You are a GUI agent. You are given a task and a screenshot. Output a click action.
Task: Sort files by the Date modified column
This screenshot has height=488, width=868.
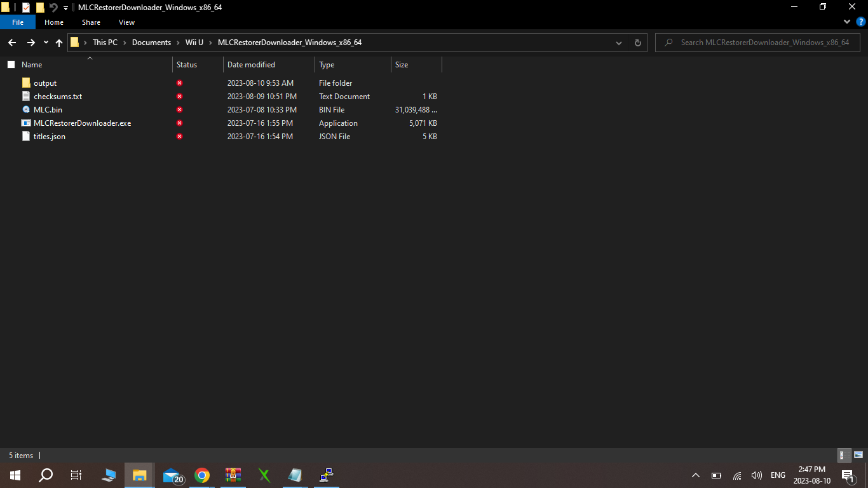pos(251,65)
